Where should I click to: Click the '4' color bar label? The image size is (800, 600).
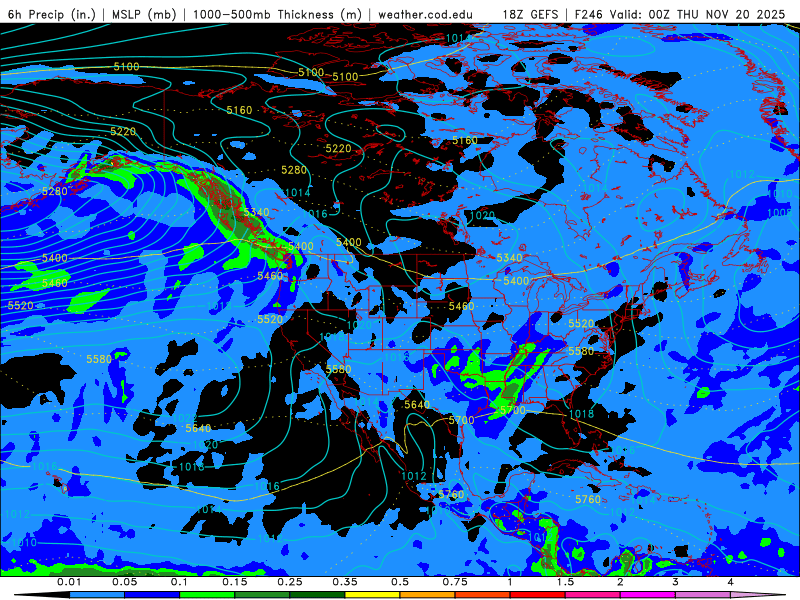tap(731, 582)
